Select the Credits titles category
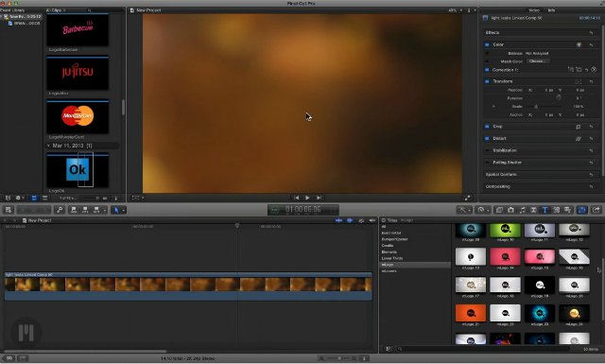605x364 pixels. [x=388, y=246]
